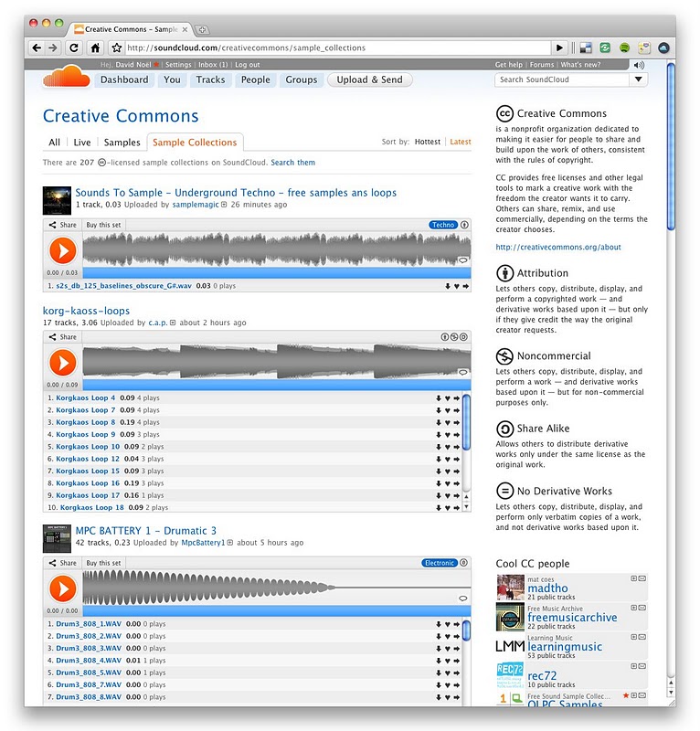Click the Attribution license icon on Underground Techno player
The height and width of the screenshot is (731, 700).
coord(464,225)
